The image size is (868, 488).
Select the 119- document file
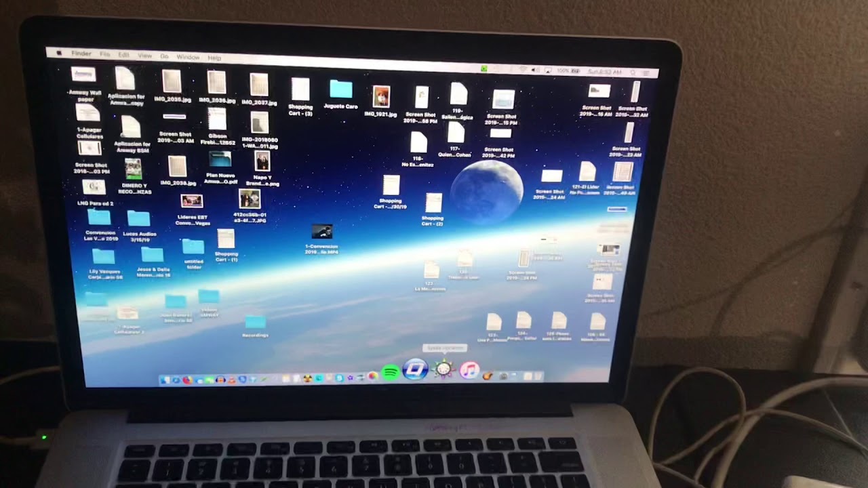458,101
